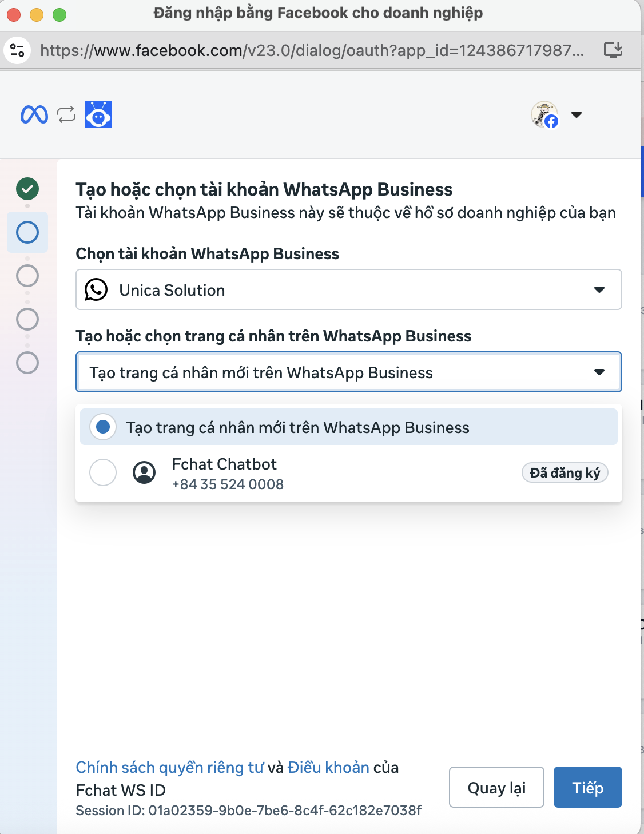Select radio for creating new WhatsApp profile
The height and width of the screenshot is (834, 644).
pyautogui.click(x=103, y=427)
